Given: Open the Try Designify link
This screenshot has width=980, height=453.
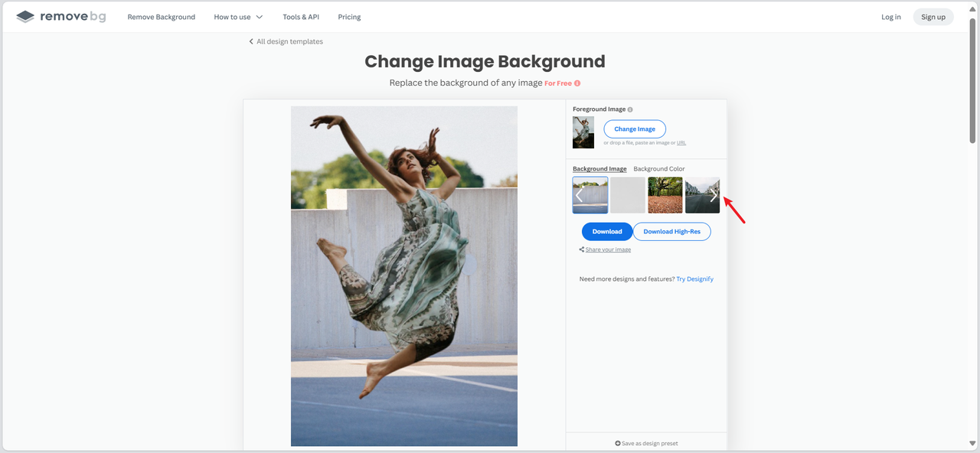Looking at the screenshot, I should tap(694, 279).
